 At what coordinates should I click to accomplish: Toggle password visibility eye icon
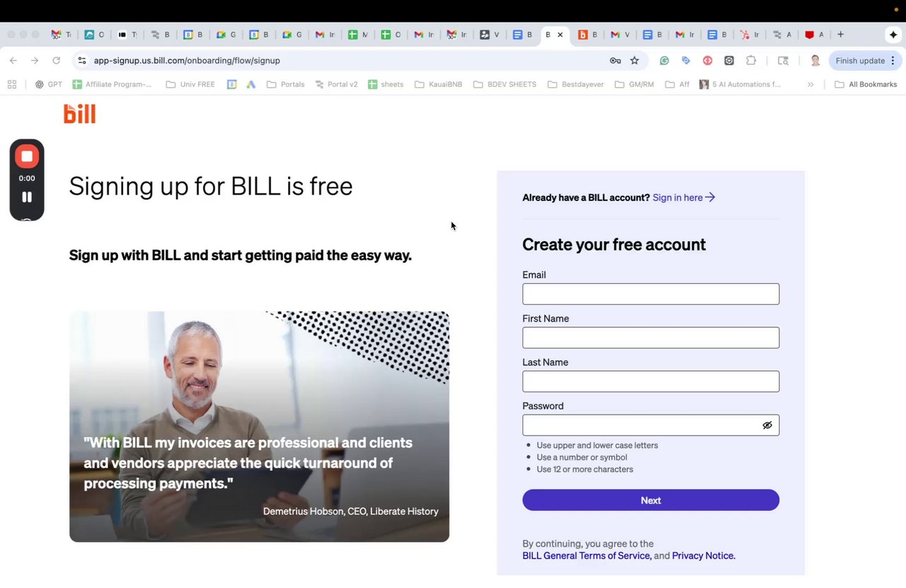coord(767,425)
